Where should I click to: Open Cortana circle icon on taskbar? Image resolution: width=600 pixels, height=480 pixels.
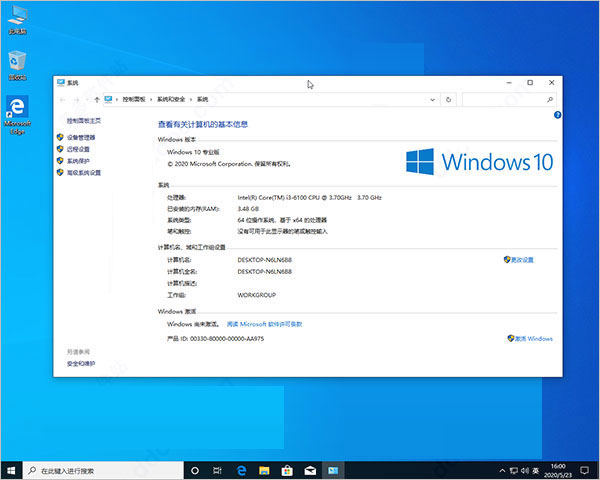[195, 471]
